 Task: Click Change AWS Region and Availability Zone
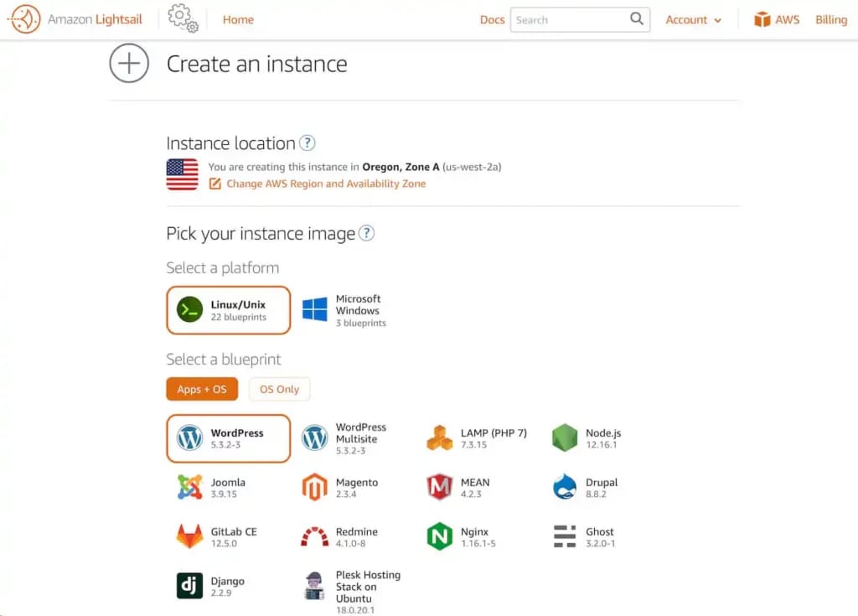tap(326, 184)
